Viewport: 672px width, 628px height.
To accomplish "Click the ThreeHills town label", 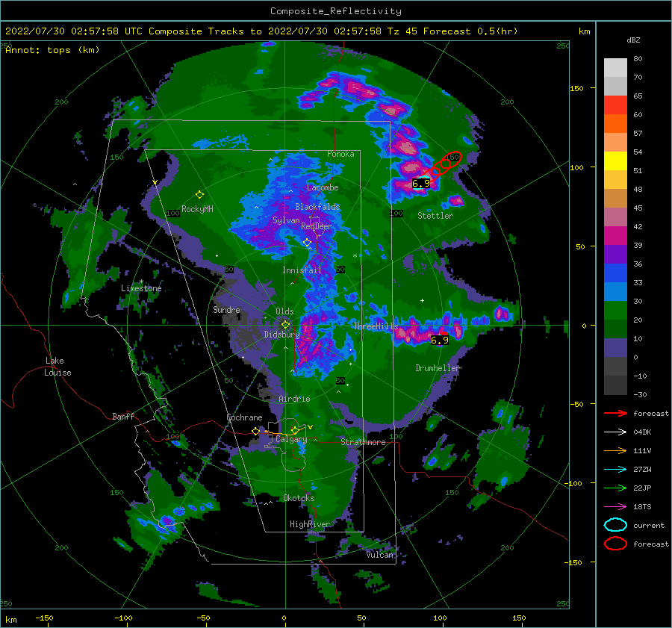I will point(376,326).
